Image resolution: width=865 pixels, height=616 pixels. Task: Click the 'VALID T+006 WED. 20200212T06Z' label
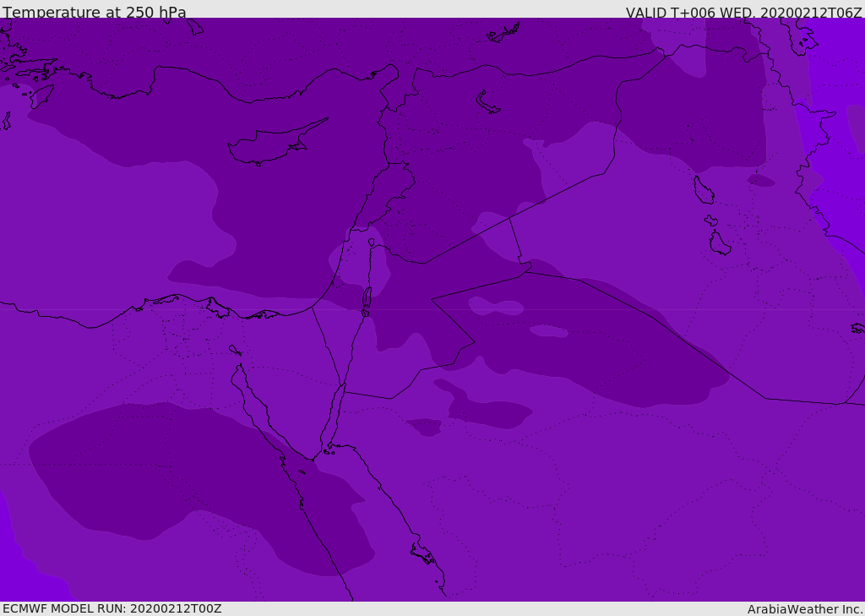click(x=743, y=13)
